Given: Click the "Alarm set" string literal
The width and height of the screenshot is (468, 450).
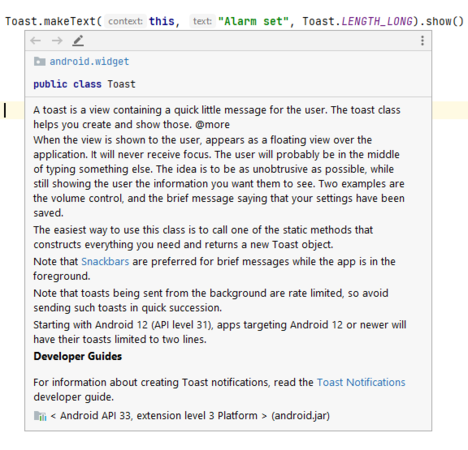Looking at the screenshot, I should [253, 21].
